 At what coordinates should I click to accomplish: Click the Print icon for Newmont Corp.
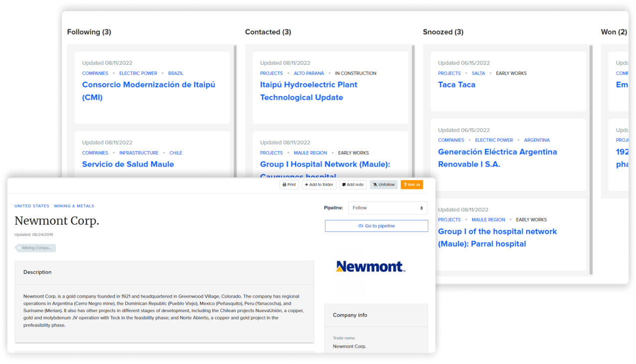[x=285, y=184]
